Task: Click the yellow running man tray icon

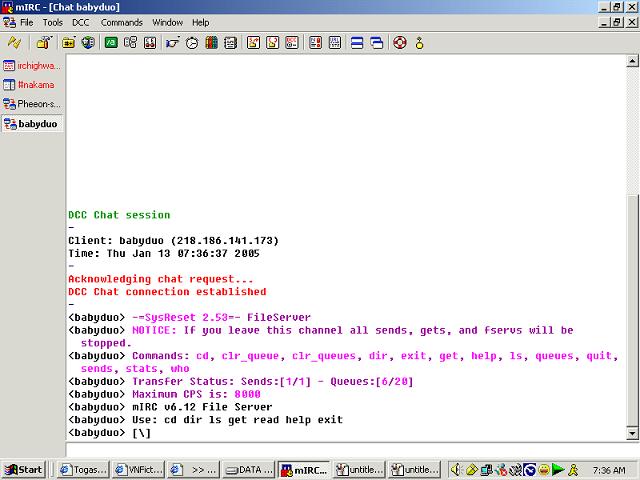Action: point(573,470)
